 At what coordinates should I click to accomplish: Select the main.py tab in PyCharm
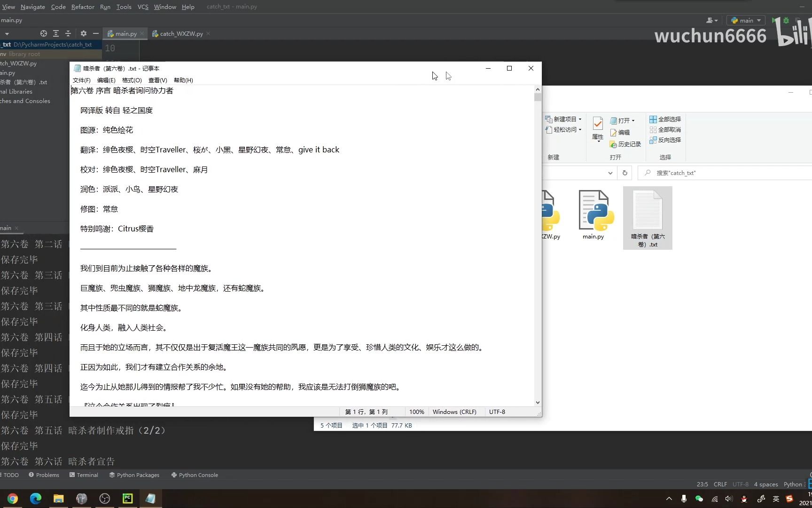(124, 33)
